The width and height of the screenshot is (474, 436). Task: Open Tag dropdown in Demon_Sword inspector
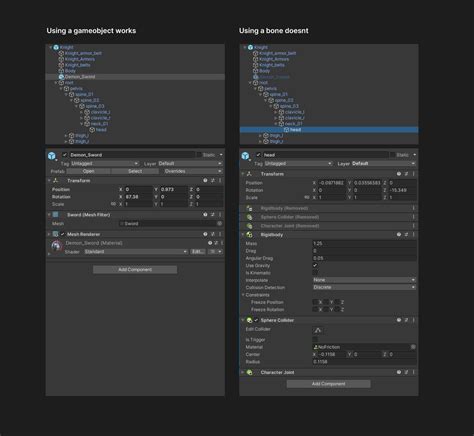[x=105, y=163]
